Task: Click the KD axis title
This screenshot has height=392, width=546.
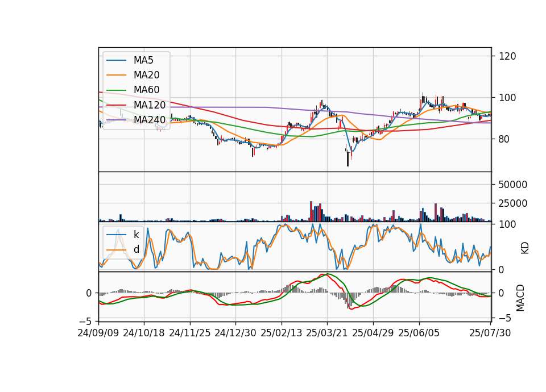Action: tap(524, 248)
